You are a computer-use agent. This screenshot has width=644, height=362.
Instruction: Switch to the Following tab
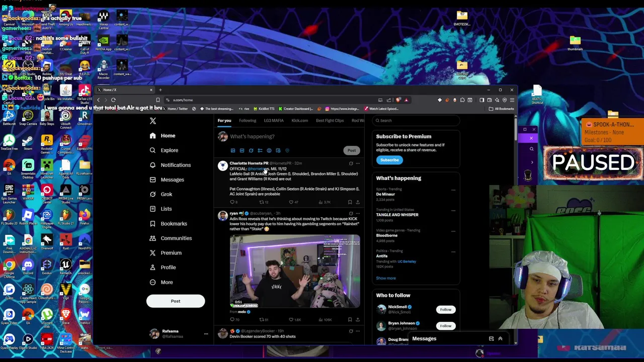pos(248,121)
